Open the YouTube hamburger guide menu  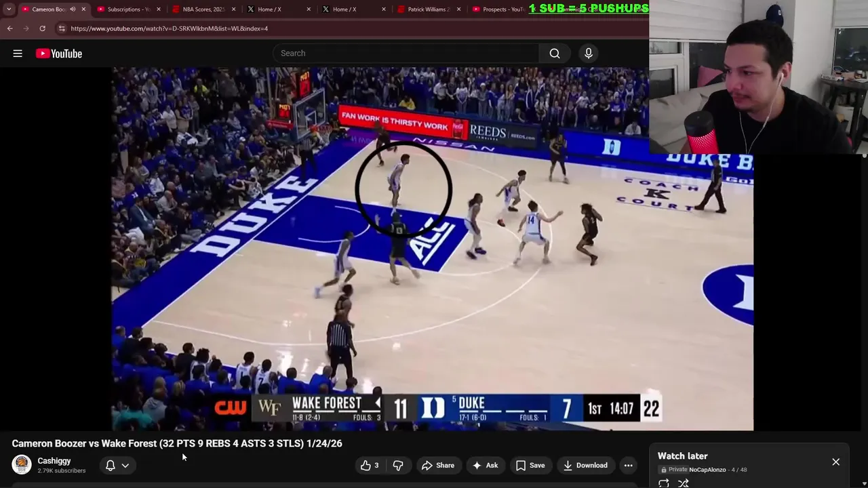click(x=18, y=54)
